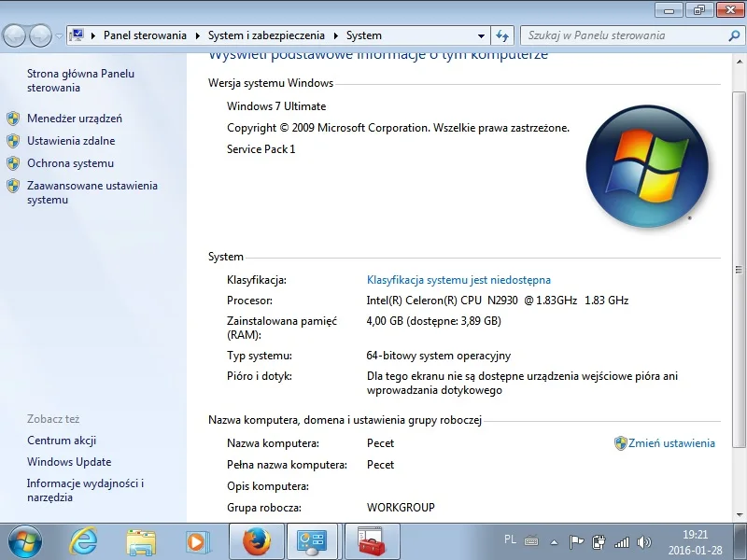Open the Action Center flag in system tray
The height and width of the screenshot is (560, 747).
[577, 540]
